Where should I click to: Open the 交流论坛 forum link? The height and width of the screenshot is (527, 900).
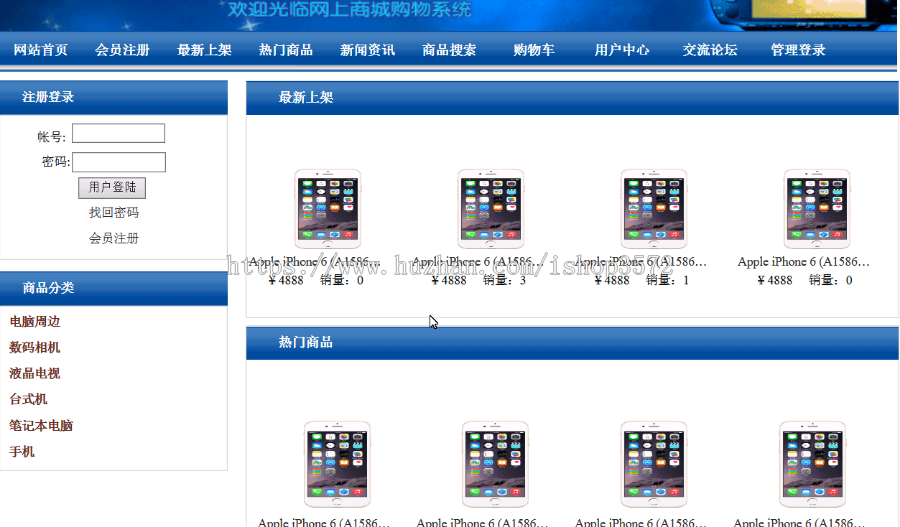(x=710, y=50)
